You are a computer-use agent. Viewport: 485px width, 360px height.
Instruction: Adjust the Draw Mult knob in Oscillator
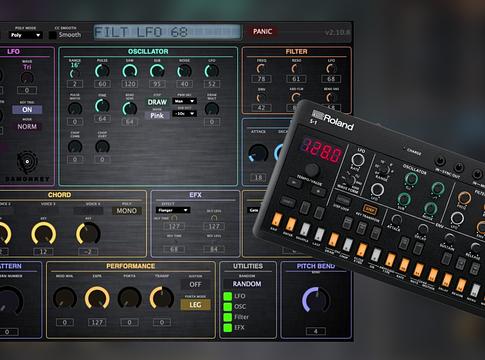point(212,109)
